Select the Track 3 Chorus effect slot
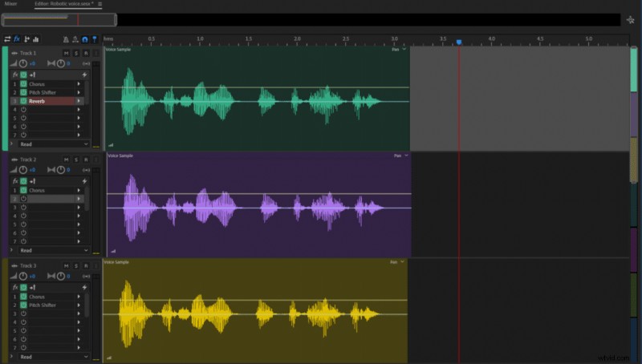 click(x=51, y=297)
